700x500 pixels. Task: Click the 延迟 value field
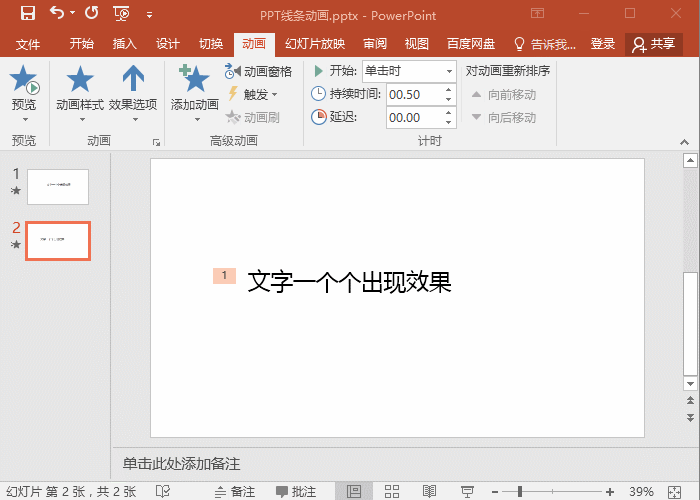pos(415,118)
